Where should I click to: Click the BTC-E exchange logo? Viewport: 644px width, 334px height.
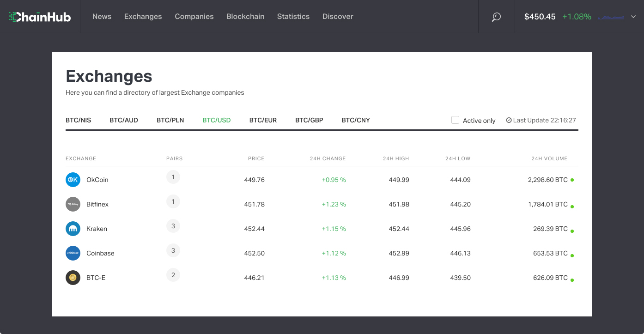click(x=73, y=278)
